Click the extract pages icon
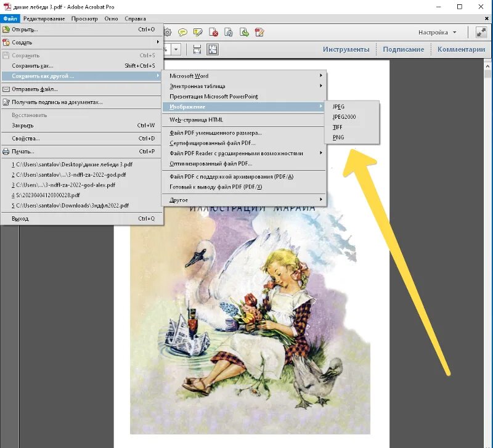Viewport: 493px width, 448px height. point(244,33)
